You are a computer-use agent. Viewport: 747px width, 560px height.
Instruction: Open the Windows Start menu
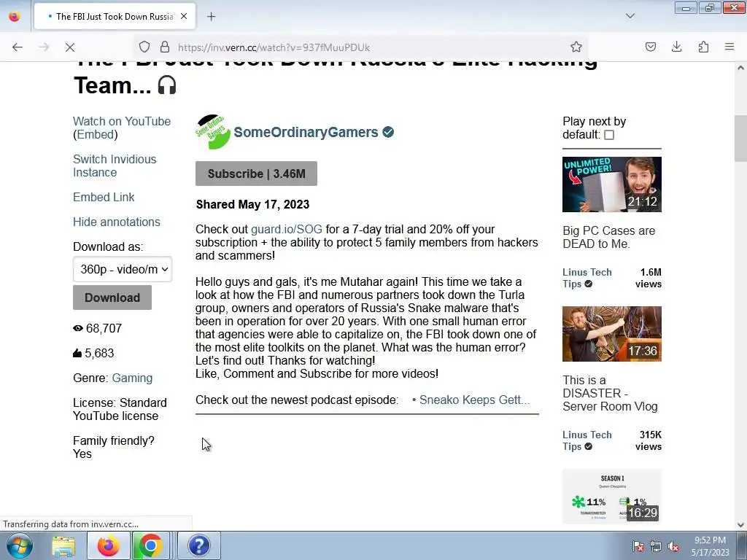point(20,545)
